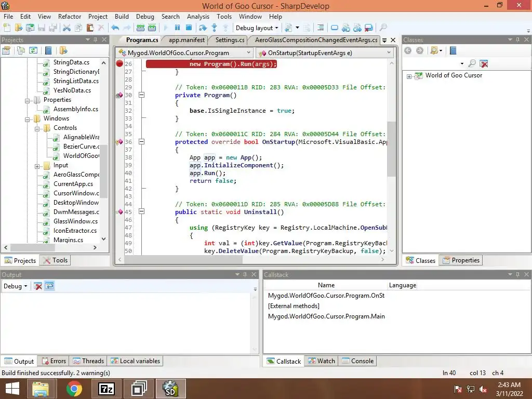532x399 pixels.
Task: Switch to the Threads tab
Action: [x=88, y=361]
